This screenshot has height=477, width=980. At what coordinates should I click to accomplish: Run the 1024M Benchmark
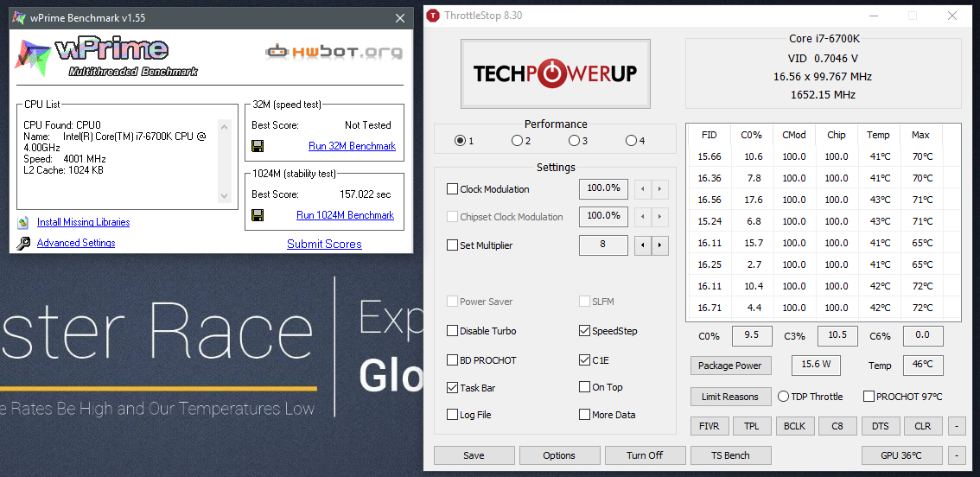click(345, 215)
